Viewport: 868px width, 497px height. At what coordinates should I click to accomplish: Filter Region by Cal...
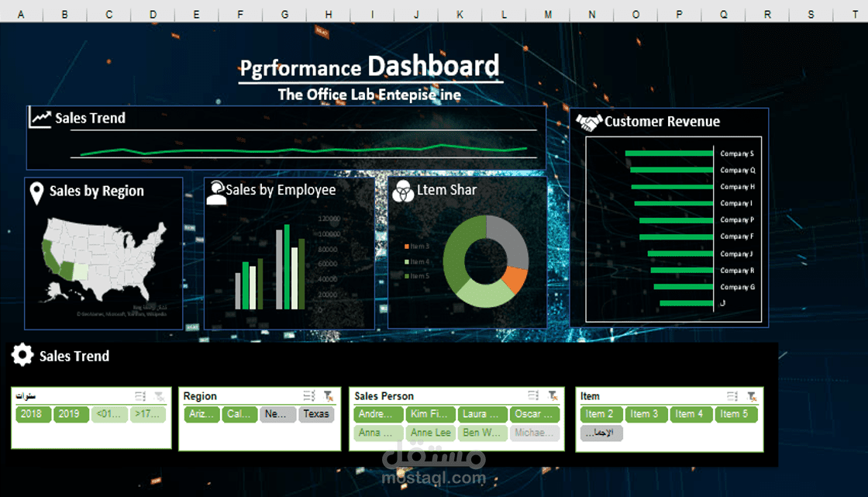[239, 415]
